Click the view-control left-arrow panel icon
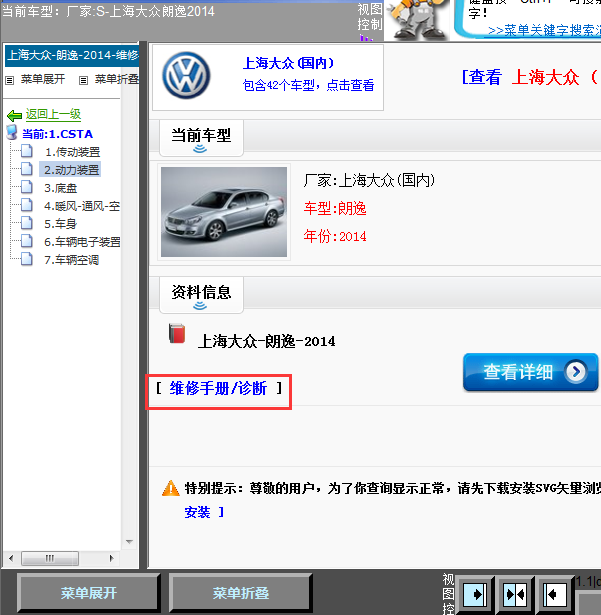 554,595
